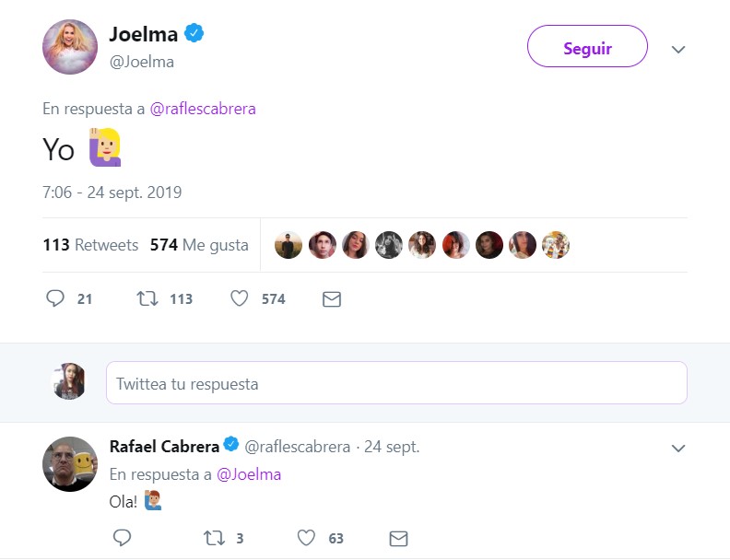This screenshot has width=730, height=560.
Task: Send Joelma's tweet by direct message
Action: tap(331, 299)
